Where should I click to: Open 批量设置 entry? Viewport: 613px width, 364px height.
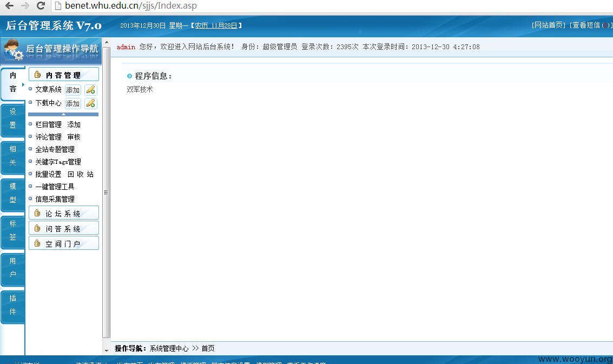[x=48, y=174]
